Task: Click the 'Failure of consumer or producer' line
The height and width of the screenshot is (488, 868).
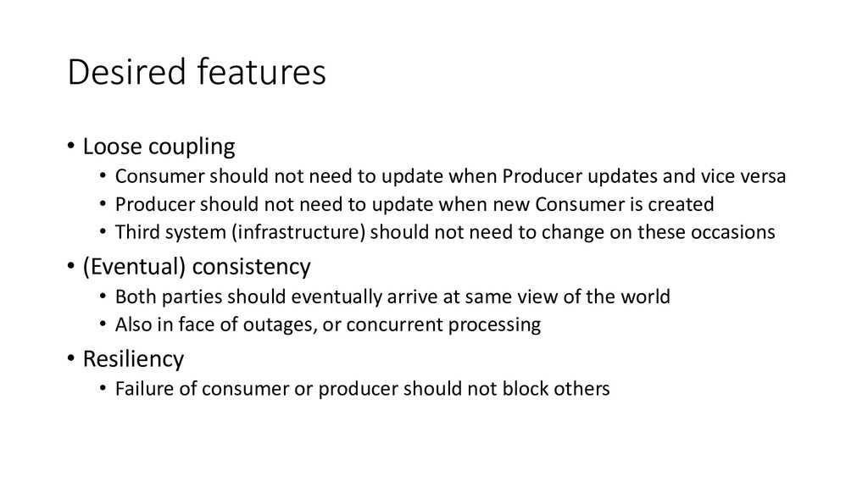Action: tap(361, 389)
